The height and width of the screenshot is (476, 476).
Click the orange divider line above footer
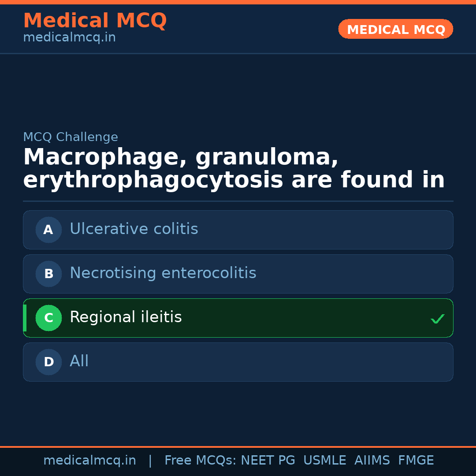pyautogui.click(x=238, y=446)
